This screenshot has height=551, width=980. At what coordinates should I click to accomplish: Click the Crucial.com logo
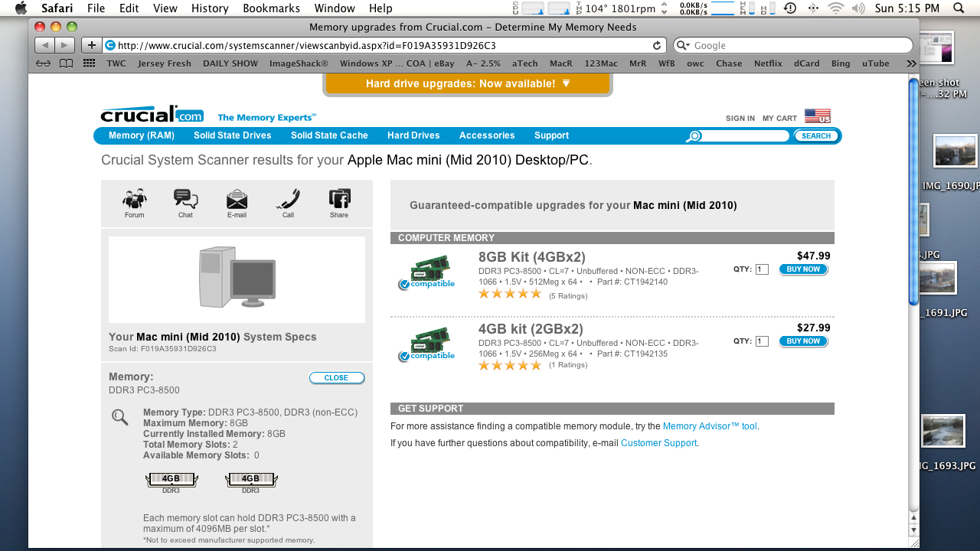pos(152,114)
